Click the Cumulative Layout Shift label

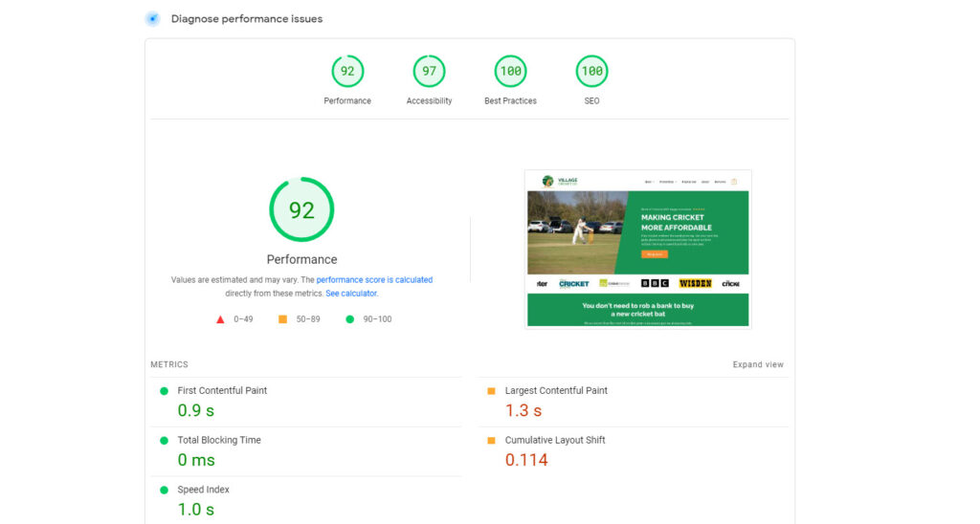(555, 440)
